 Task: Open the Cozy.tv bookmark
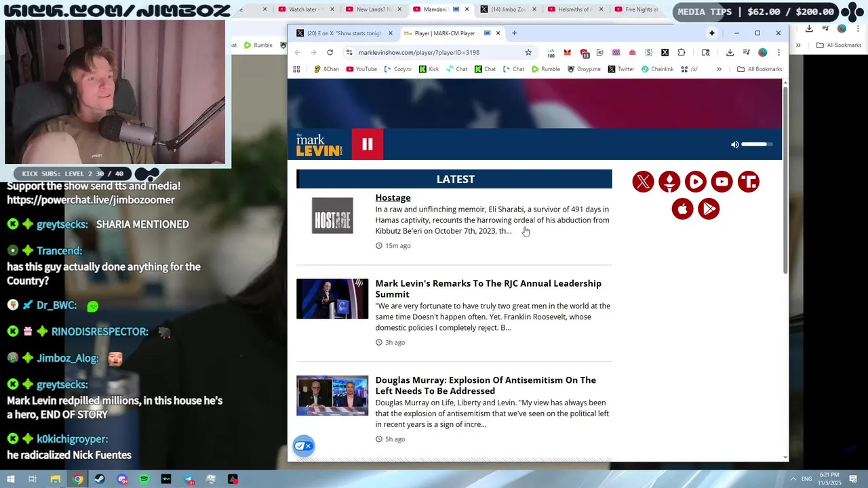click(x=397, y=69)
